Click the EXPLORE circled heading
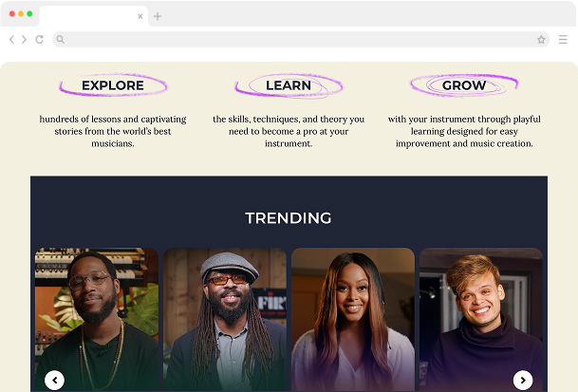578x392 pixels. (x=113, y=85)
